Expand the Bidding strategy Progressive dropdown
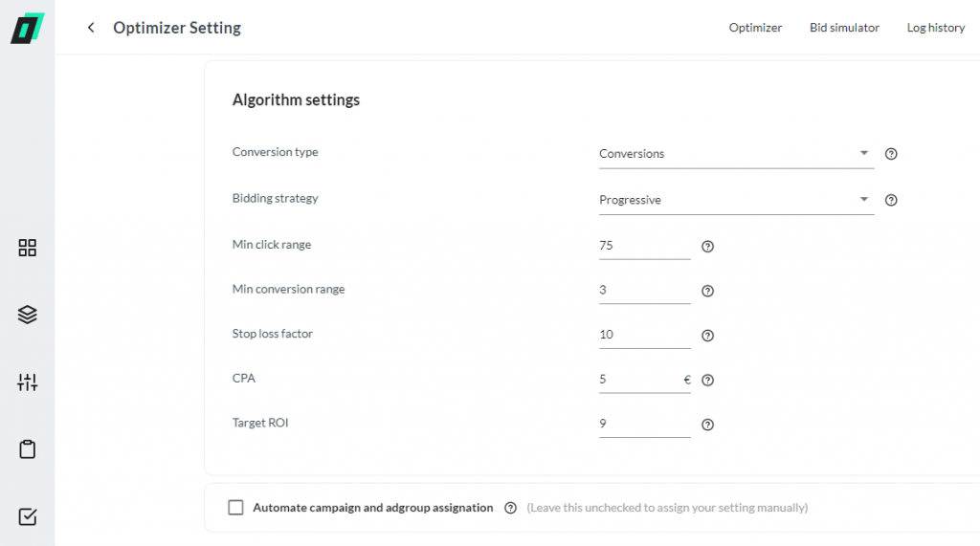 736,200
